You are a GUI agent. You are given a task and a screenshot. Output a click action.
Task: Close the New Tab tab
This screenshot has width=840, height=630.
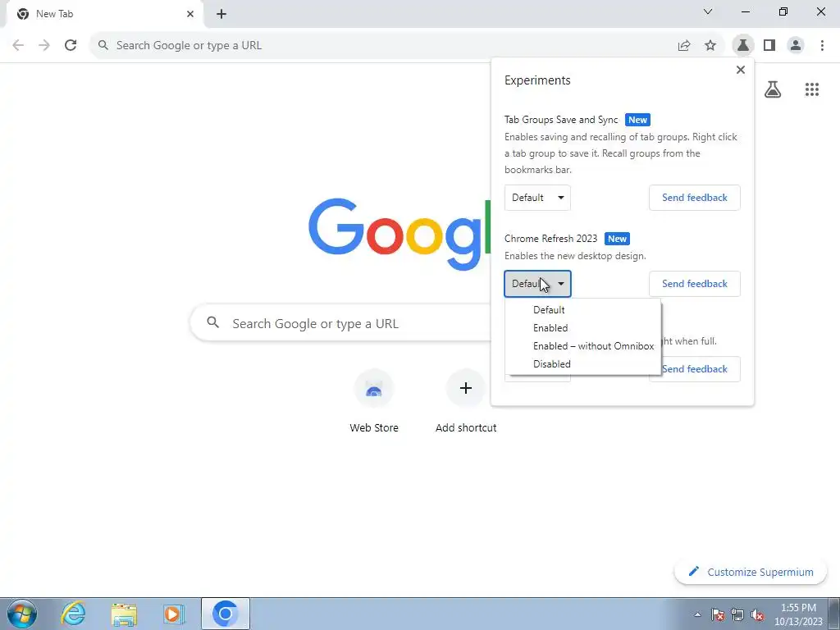[x=190, y=14]
